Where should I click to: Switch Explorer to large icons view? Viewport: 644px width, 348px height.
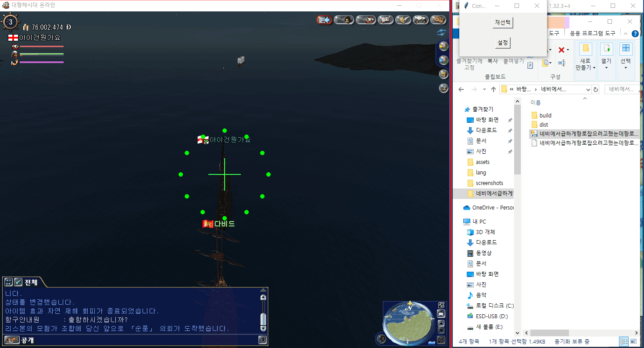coord(634,341)
